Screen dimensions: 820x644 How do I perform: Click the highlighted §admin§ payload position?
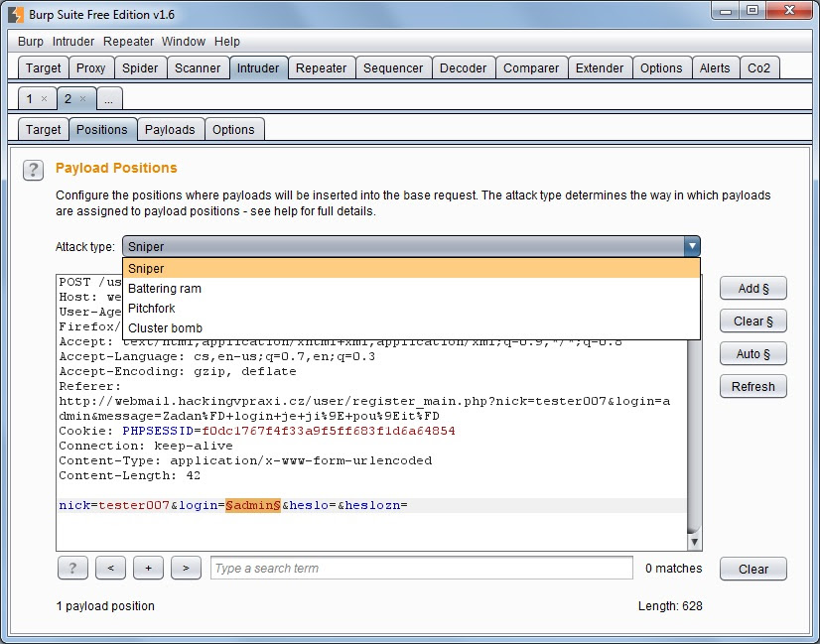253,505
